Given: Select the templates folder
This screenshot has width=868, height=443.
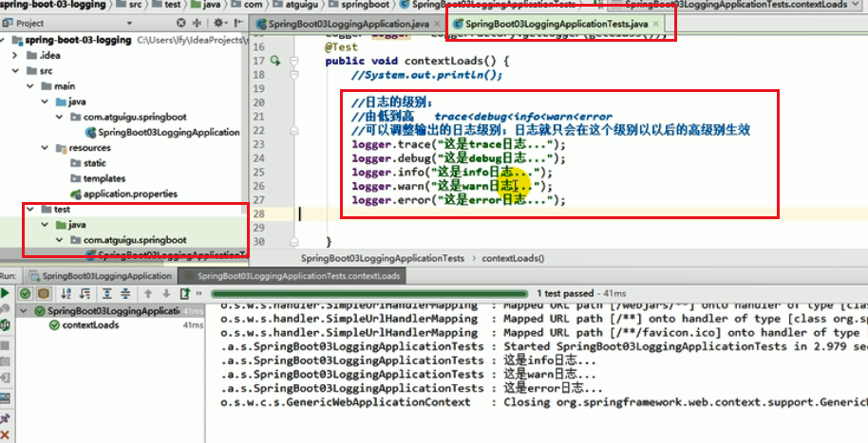Looking at the screenshot, I should (x=98, y=178).
